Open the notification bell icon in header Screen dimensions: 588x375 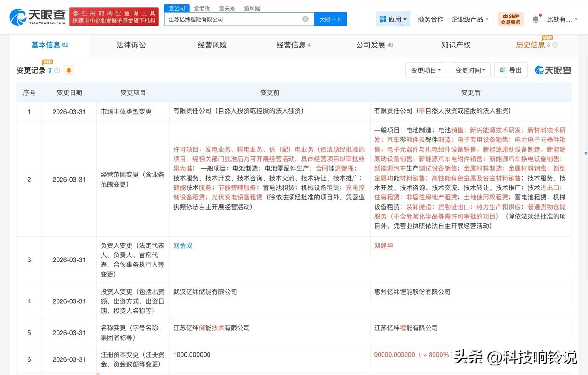536,19
